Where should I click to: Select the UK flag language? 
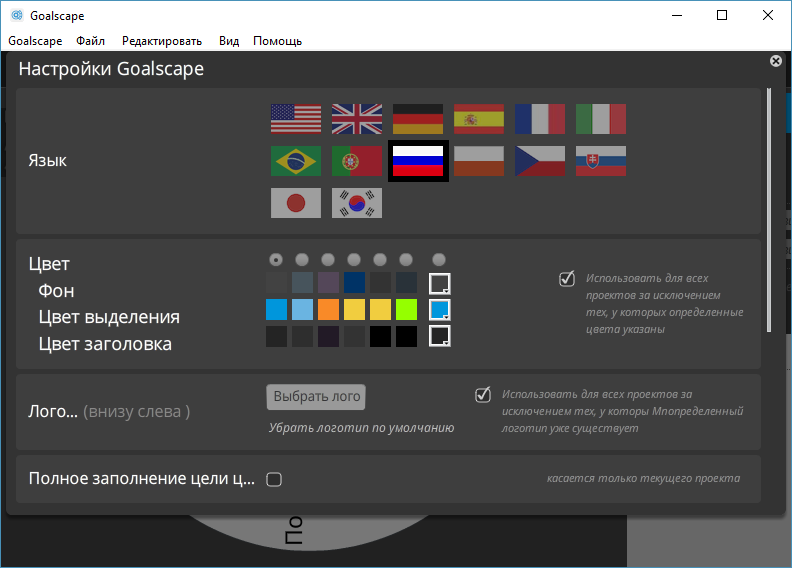click(x=357, y=119)
